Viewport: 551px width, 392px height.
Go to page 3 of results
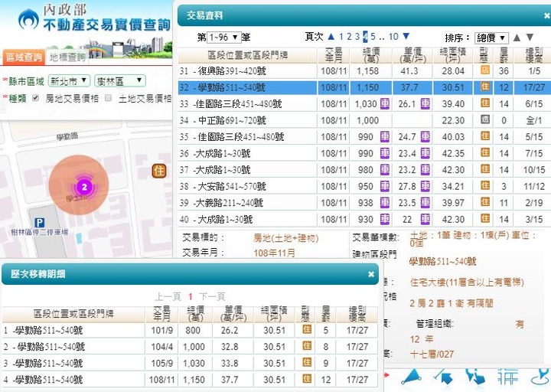point(357,37)
